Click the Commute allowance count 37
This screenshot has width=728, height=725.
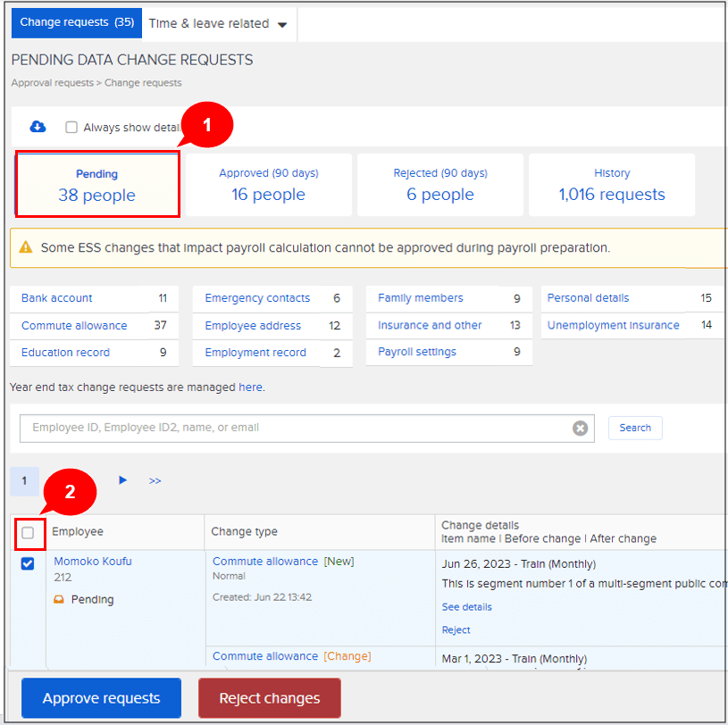[160, 325]
